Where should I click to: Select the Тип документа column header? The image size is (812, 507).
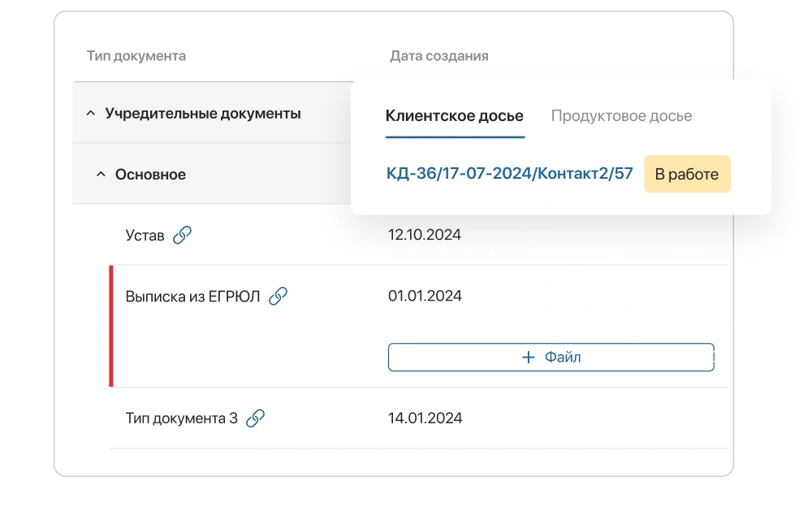pos(136,55)
